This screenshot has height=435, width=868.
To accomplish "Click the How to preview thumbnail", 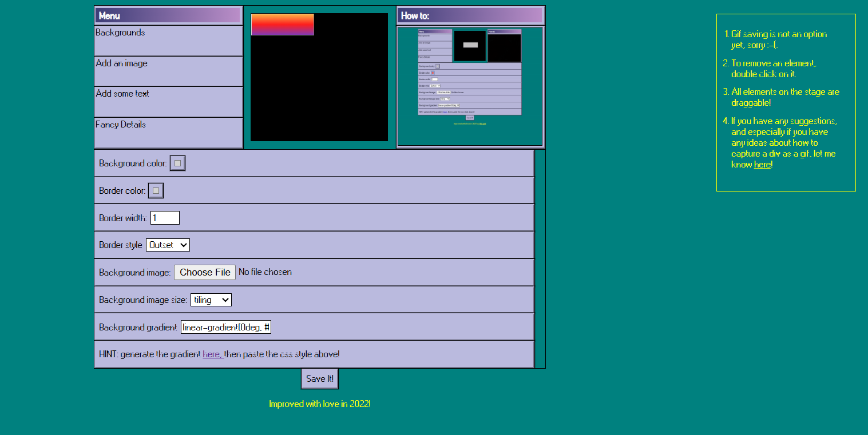I will point(470,86).
